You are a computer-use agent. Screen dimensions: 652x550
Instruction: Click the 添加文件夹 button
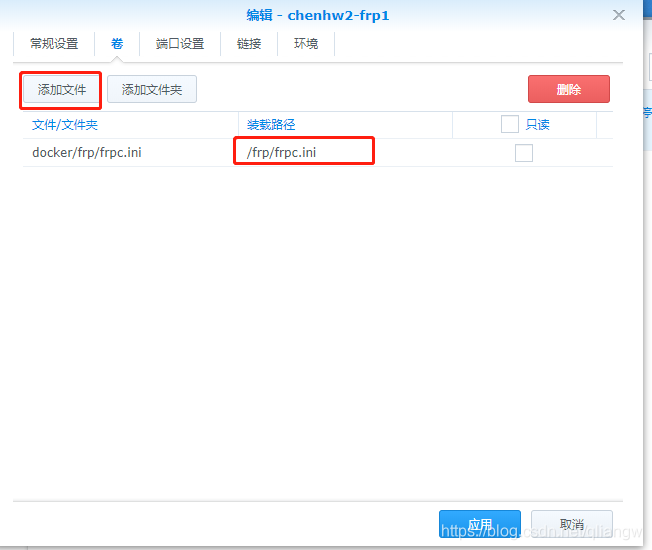click(x=152, y=89)
